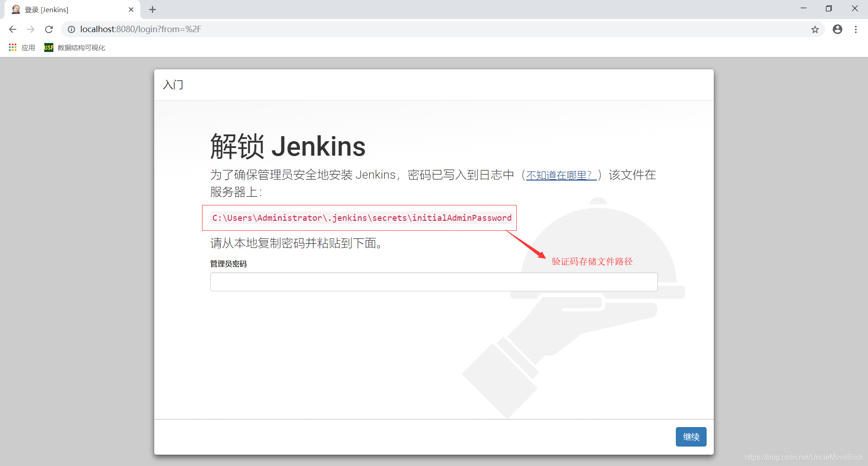868x466 pixels.
Task: Click the 入门 header text
Action: pos(173,85)
